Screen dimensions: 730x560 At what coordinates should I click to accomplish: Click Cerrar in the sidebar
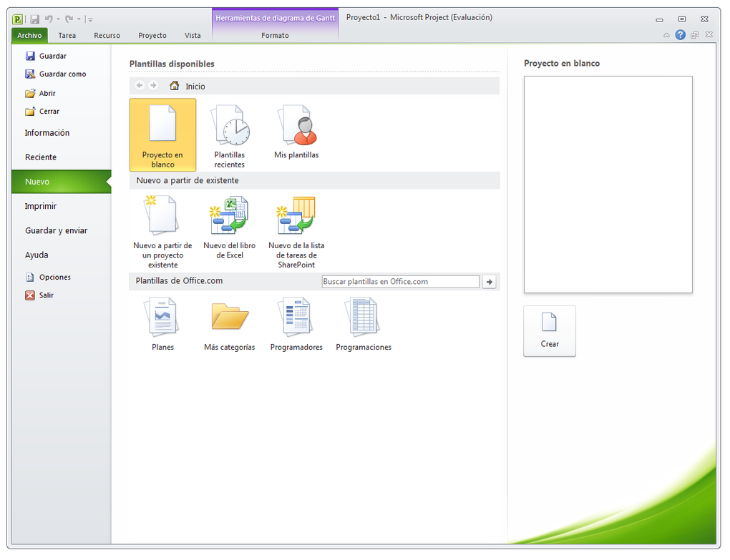42,111
